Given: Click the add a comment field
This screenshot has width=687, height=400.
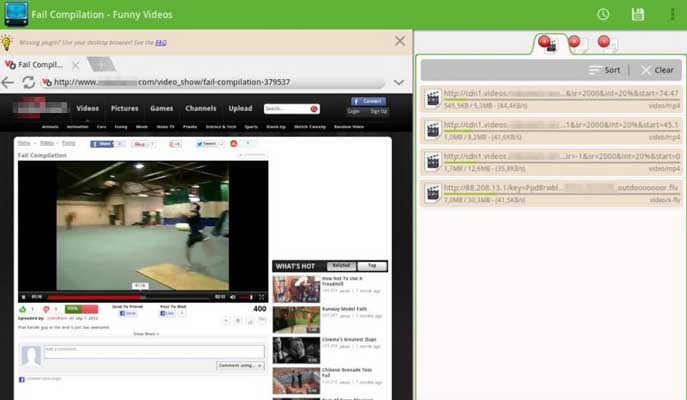Looking at the screenshot, I should point(154,352).
